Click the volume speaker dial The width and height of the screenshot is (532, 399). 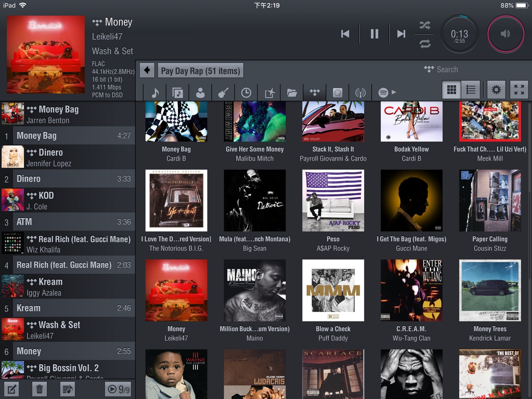pyautogui.click(x=506, y=34)
